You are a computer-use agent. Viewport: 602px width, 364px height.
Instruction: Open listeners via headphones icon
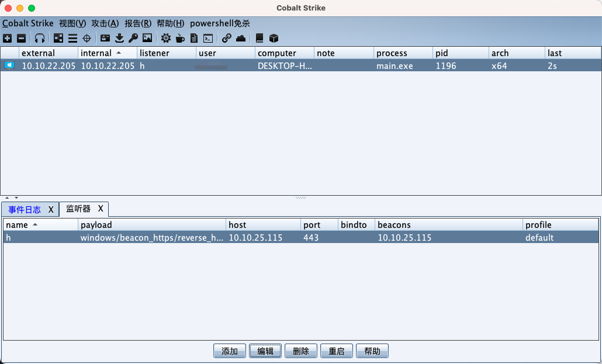[40, 38]
